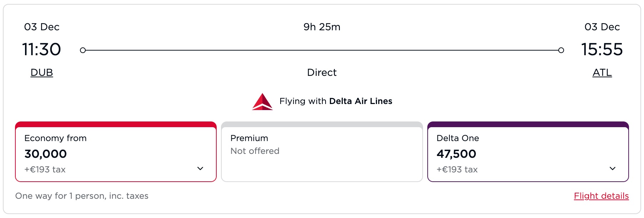644x218 pixels.
Task: Select the red Delta triangle emblem
Action: point(262,101)
